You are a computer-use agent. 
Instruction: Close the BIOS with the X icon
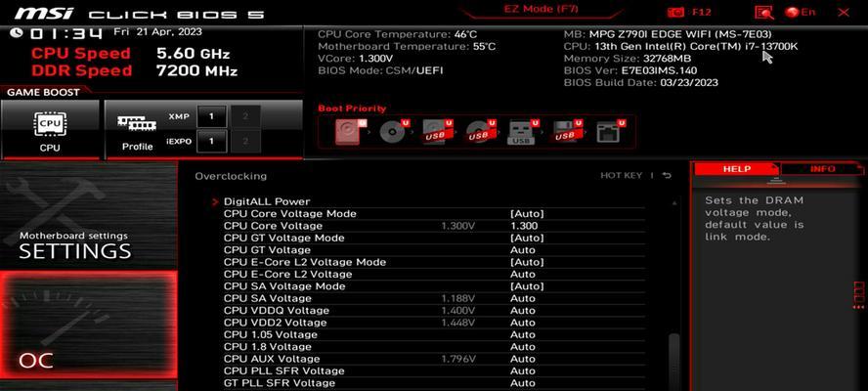[x=844, y=12]
